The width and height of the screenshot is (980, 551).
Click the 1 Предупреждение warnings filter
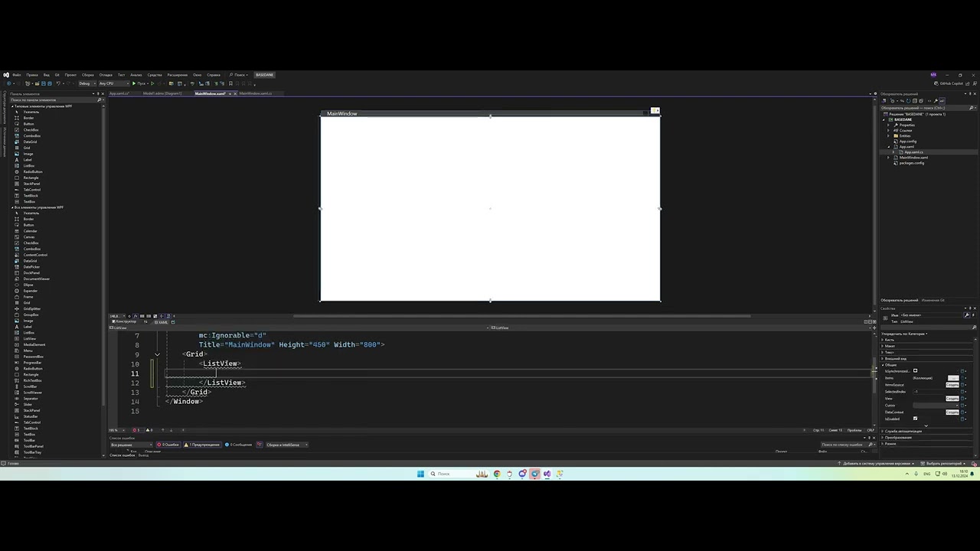[202, 445]
